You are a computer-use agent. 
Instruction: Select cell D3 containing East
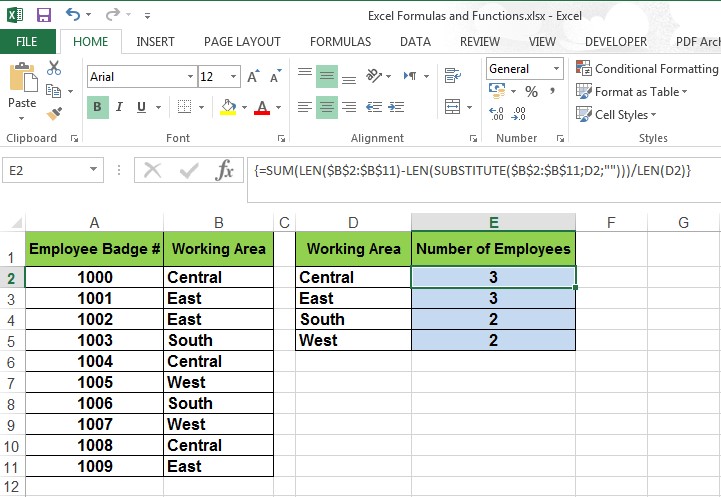[353, 298]
